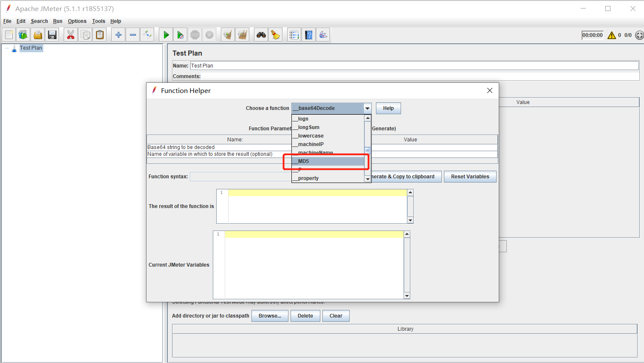Open the Templates toolbar icon
The width and height of the screenshot is (644, 363).
point(23,35)
